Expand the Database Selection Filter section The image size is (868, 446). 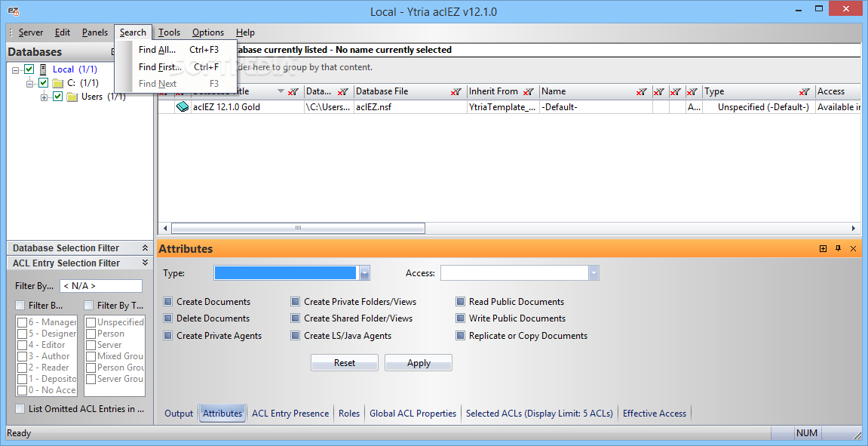tap(145, 248)
